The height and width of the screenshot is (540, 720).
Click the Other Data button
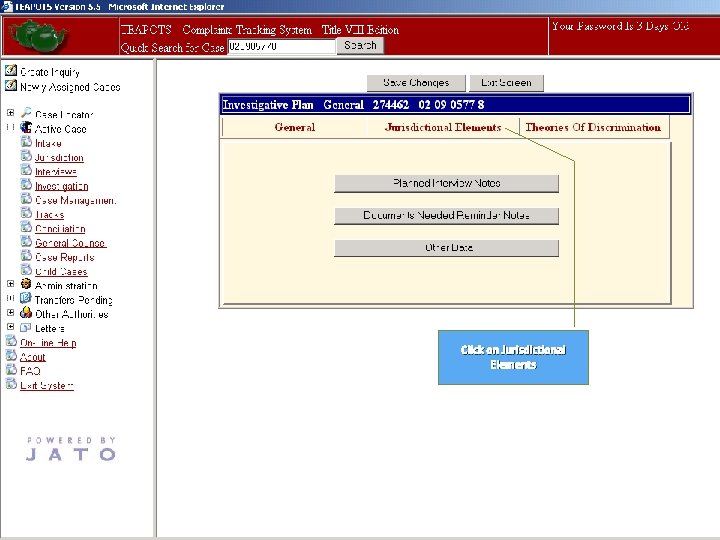pyautogui.click(x=446, y=248)
